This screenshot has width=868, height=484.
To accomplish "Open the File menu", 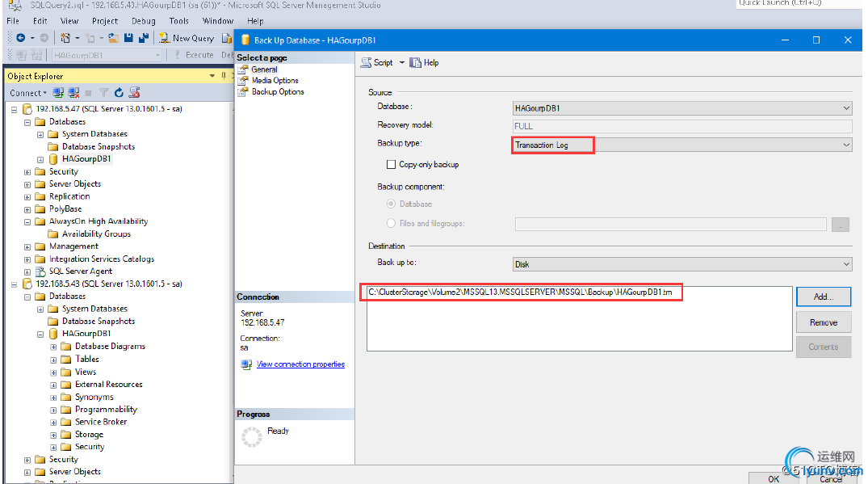I will click(x=13, y=21).
